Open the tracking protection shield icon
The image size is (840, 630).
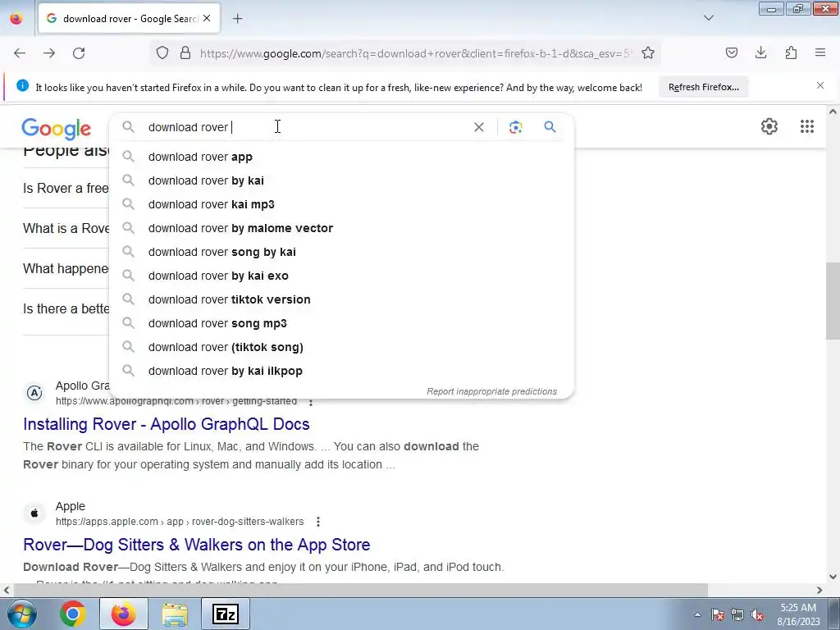[x=162, y=53]
